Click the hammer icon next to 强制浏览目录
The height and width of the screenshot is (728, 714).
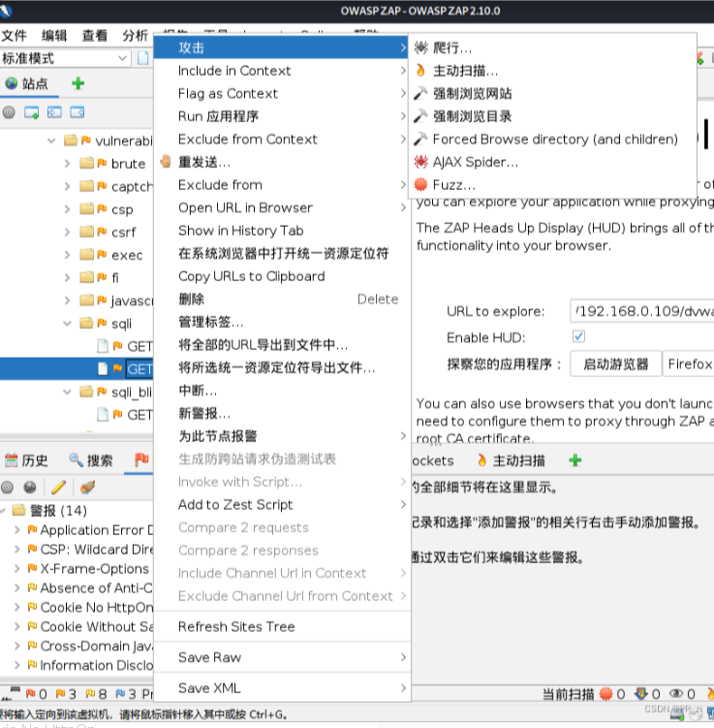click(x=420, y=116)
